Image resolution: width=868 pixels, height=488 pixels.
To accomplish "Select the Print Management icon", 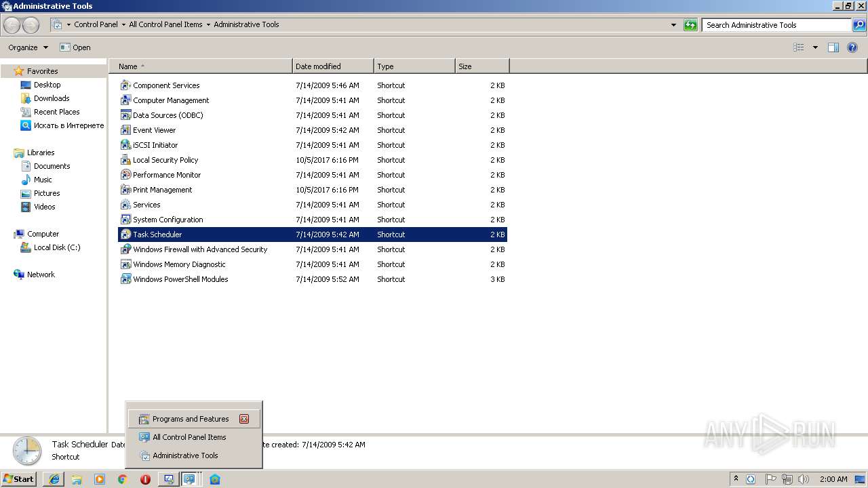I will tap(125, 190).
